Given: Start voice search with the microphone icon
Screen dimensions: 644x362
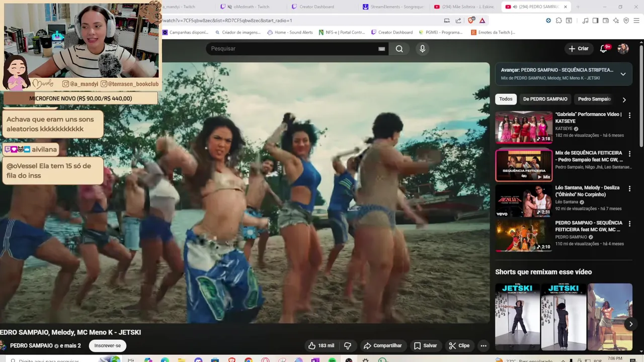Looking at the screenshot, I should pyautogui.click(x=423, y=49).
